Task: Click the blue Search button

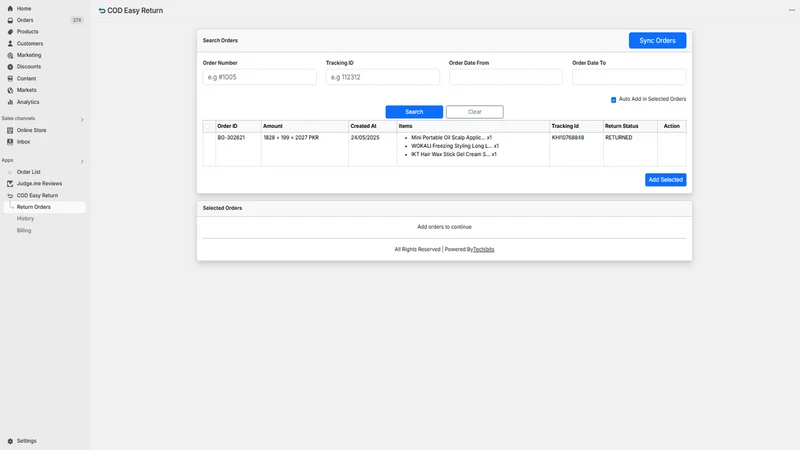Action: tap(414, 112)
